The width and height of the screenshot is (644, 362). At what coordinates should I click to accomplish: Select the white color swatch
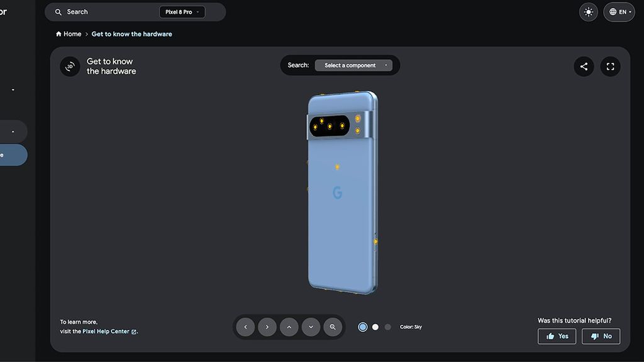(x=375, y=327)
